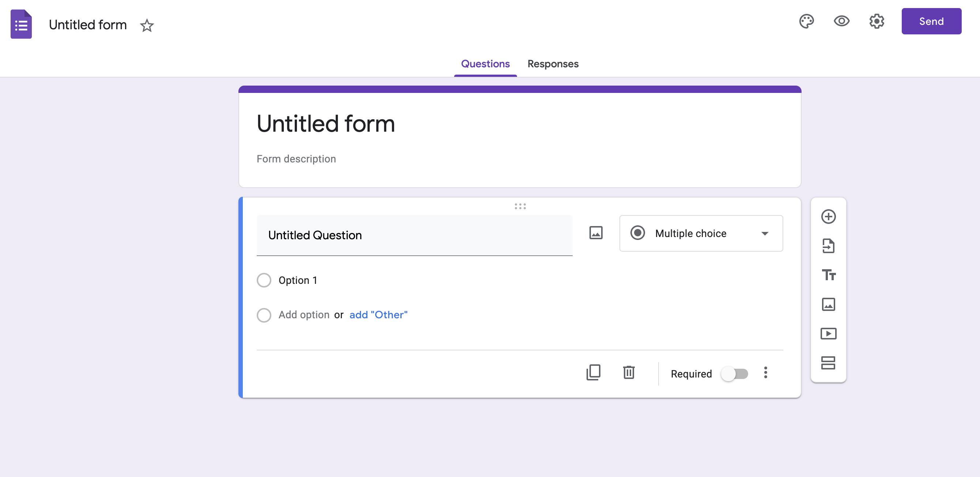Image resolution: width=980 pixels, height=477 pixels.
Task: Toggle the Required switch
Action: coord(735,374)
